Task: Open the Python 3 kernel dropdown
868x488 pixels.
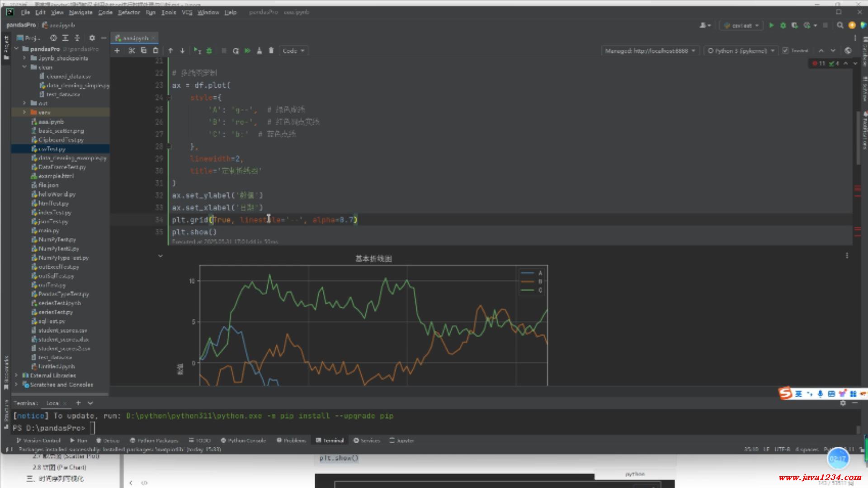Action: point(741,51)
